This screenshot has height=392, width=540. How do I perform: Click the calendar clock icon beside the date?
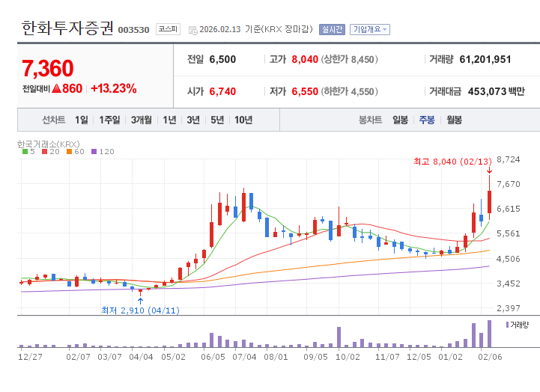tap(193, 30)
